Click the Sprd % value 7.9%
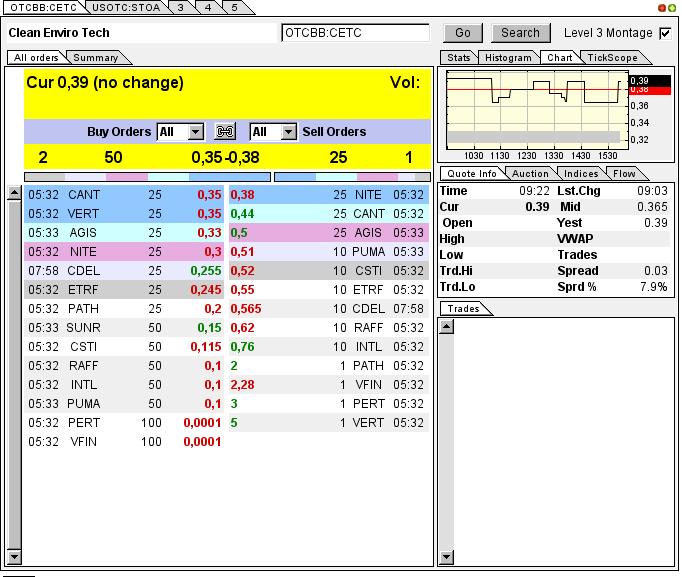 pos(653,287)
